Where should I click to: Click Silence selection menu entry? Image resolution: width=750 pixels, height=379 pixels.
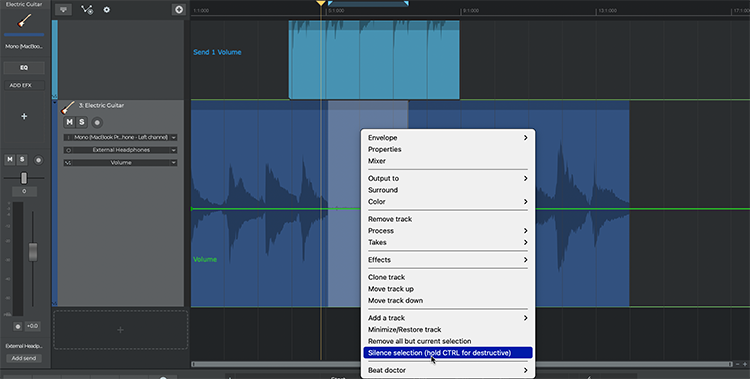point(448,353)
